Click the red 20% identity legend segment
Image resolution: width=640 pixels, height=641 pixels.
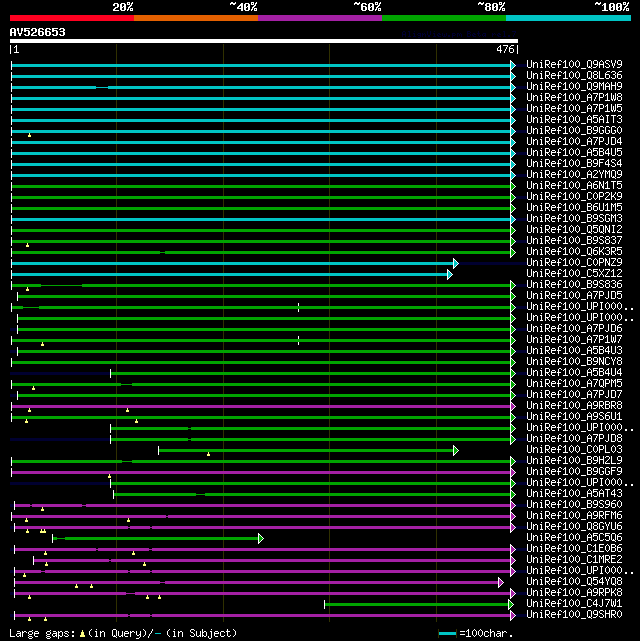(x=72, y=18)
